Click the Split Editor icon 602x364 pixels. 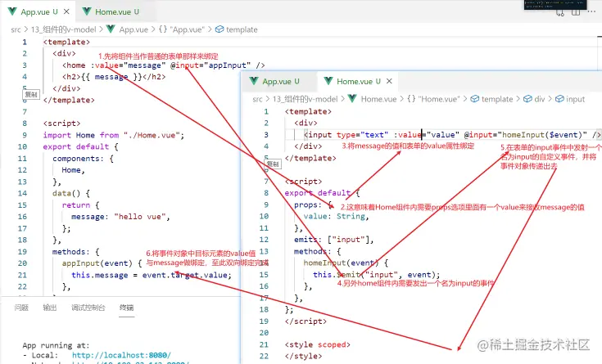pyautogui.click(x=576, y=12)
